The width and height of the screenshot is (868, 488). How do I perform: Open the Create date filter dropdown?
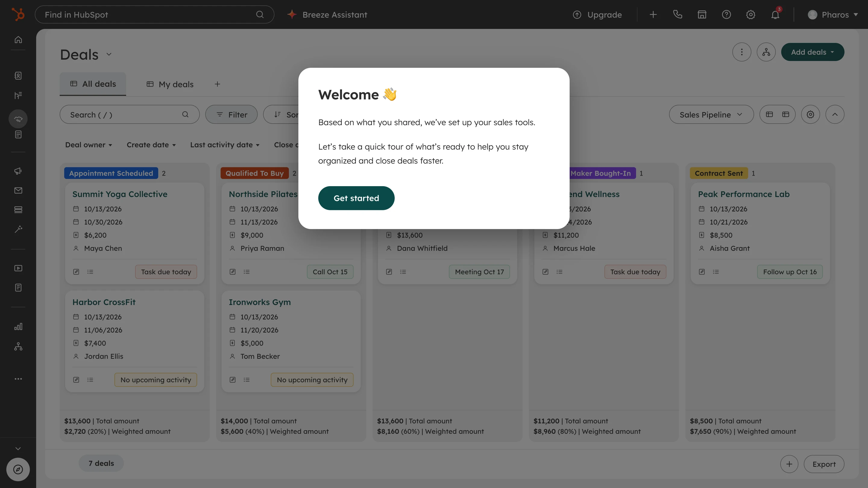pos(151,145)
